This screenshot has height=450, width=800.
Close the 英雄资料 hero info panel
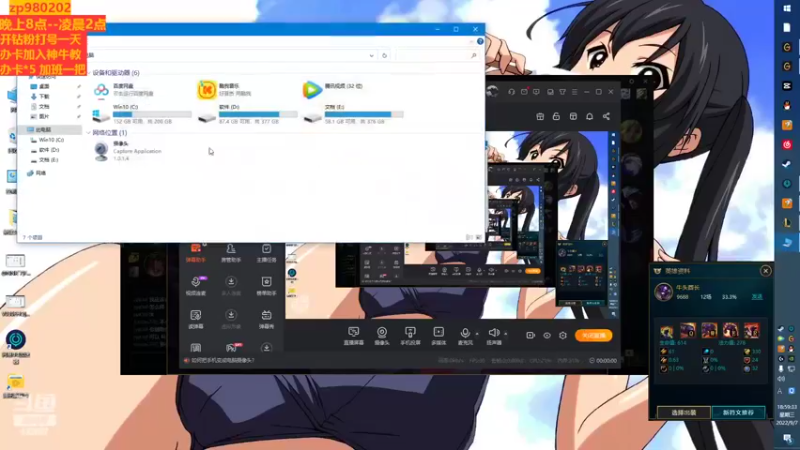765,271
